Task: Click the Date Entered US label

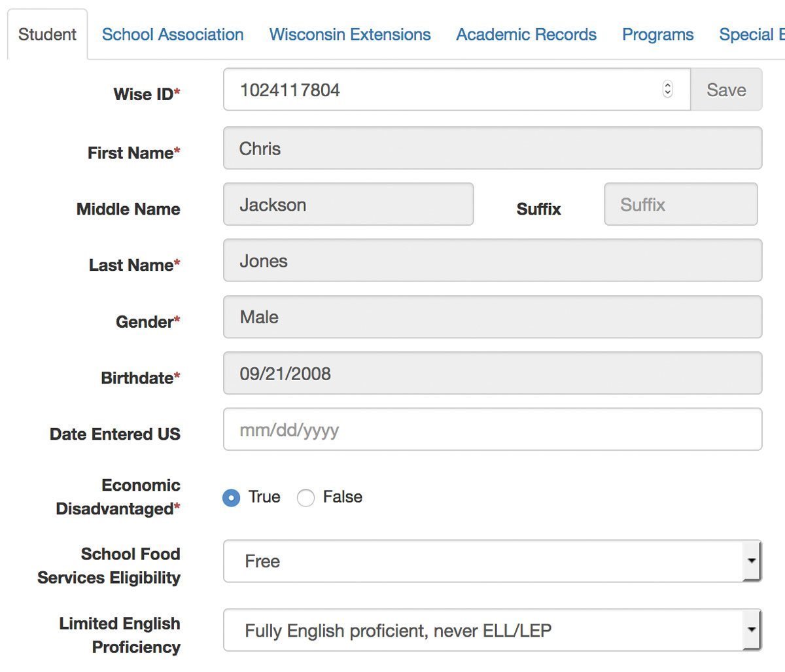Action: click(x=115, y=434)
